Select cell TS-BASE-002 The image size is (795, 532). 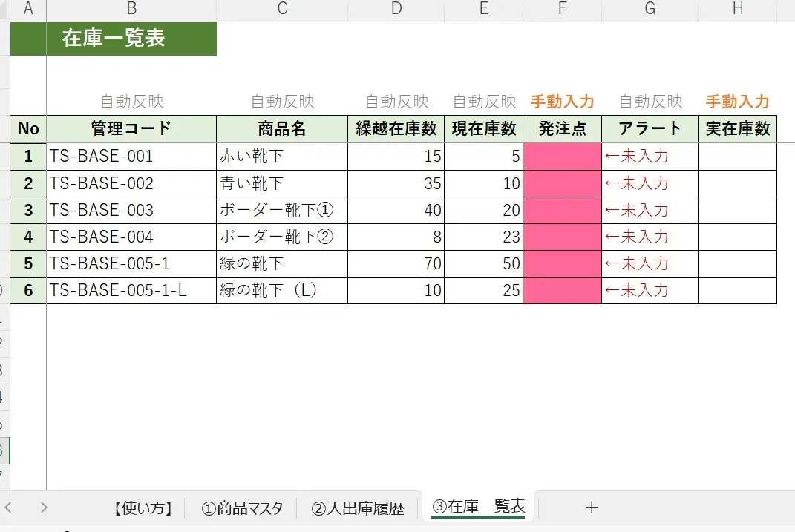click(131, 183)
